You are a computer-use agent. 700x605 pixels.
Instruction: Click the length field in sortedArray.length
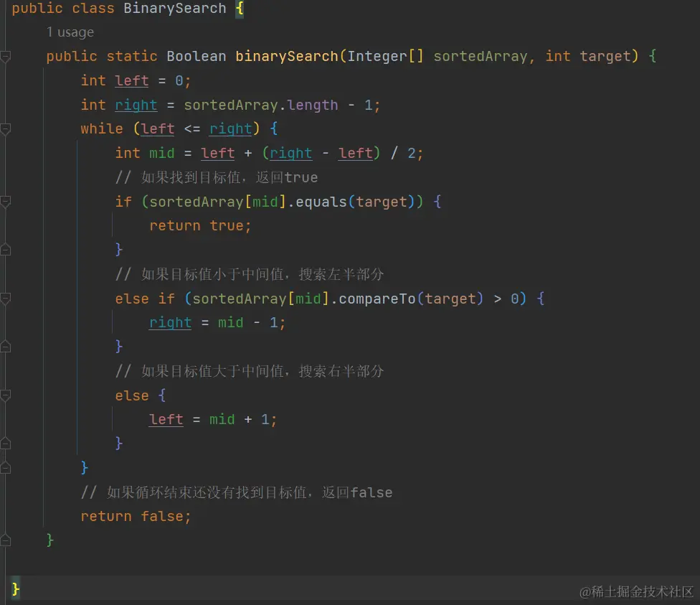(x=312, y=105)
